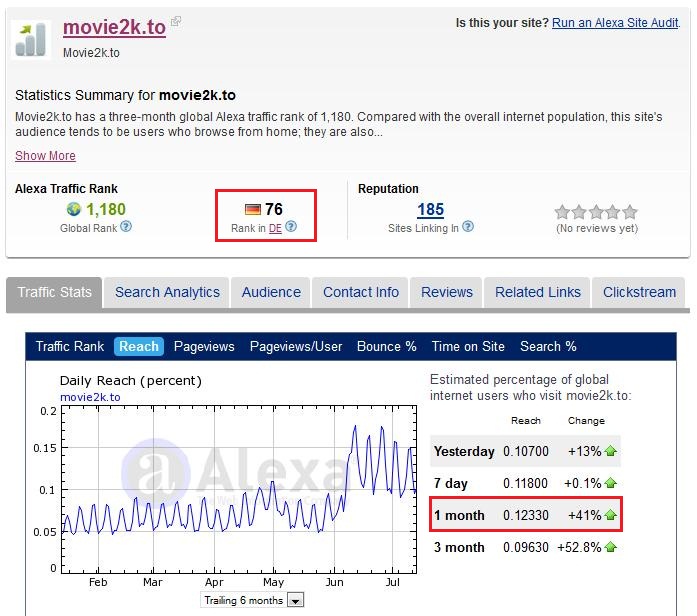The image size is (697, 616).
Task: Switch to the Audience tab
Action: 271,292
